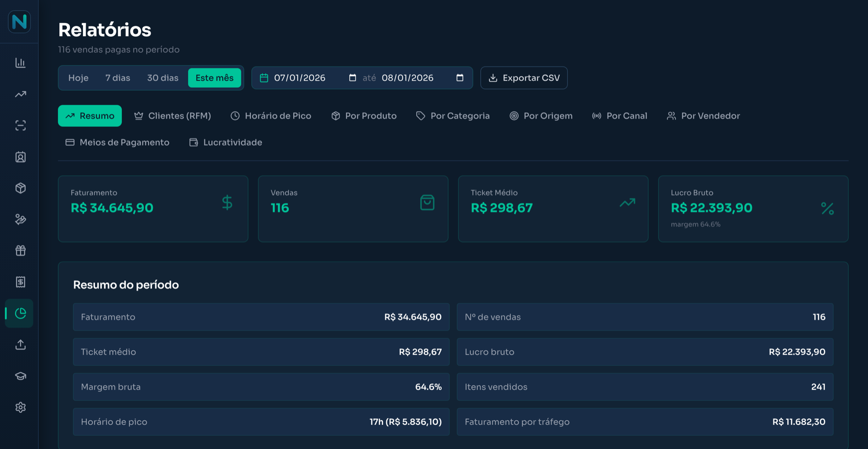Viewport: 868px width, 449px height.
Task: Click the Faturamento por tráfego row
Action: click(645, 422)
